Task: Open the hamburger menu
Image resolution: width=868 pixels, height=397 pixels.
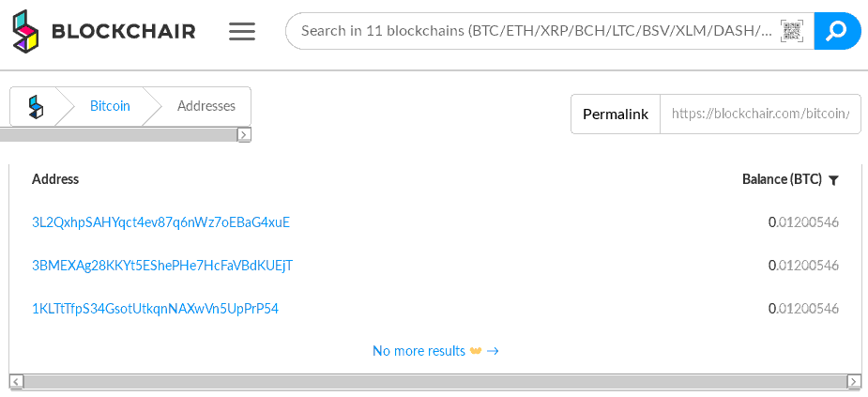Action: pos(242,31)
